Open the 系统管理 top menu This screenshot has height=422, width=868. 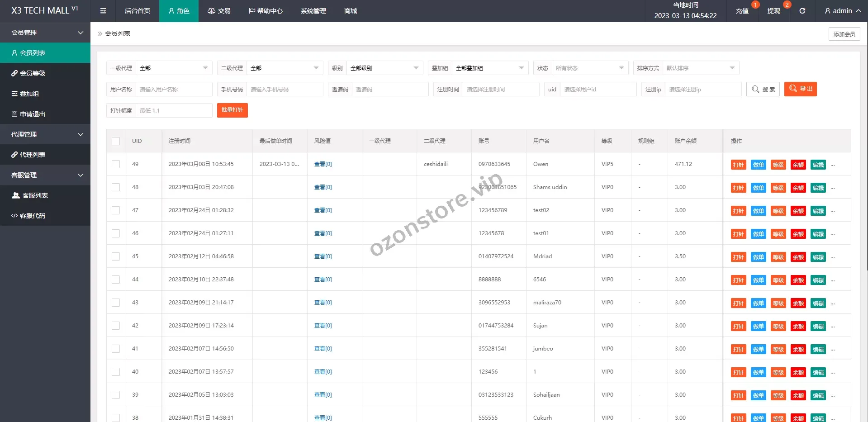pos(313,11)
